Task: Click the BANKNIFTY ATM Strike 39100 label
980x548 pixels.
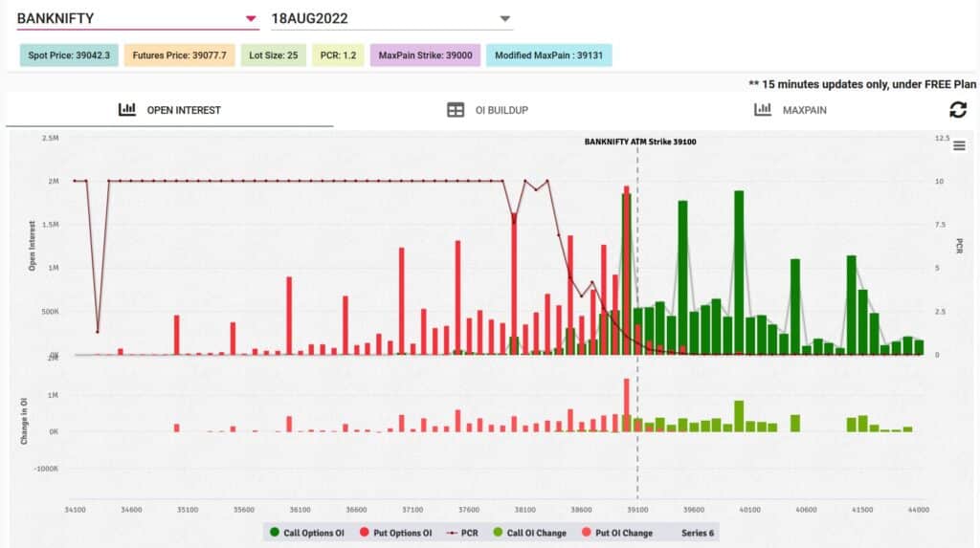Action: [640, 142]
